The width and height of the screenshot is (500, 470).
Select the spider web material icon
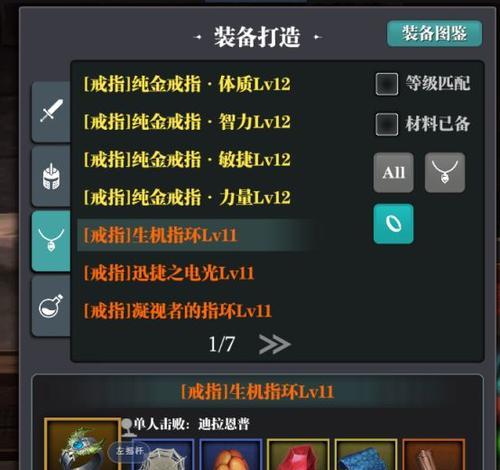[x=163, y=455]
